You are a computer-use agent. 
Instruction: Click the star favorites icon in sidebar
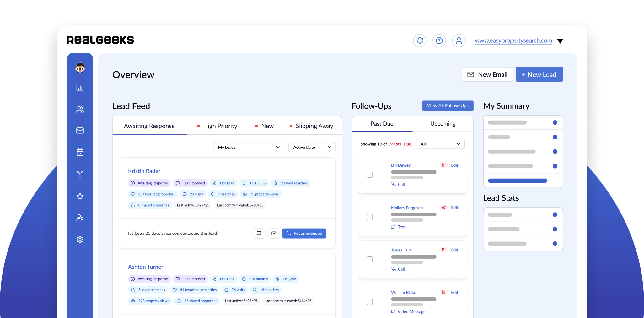coord(80,196)
